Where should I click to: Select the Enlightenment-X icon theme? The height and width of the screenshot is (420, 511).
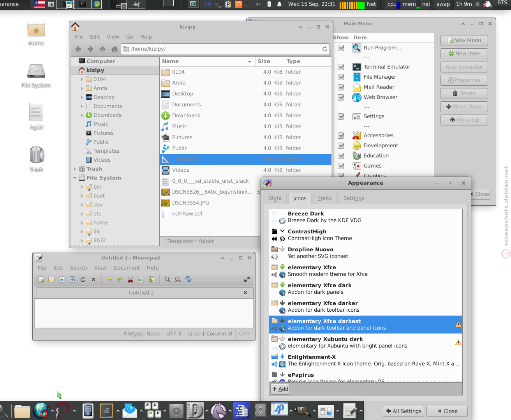(x=366, y=360)
